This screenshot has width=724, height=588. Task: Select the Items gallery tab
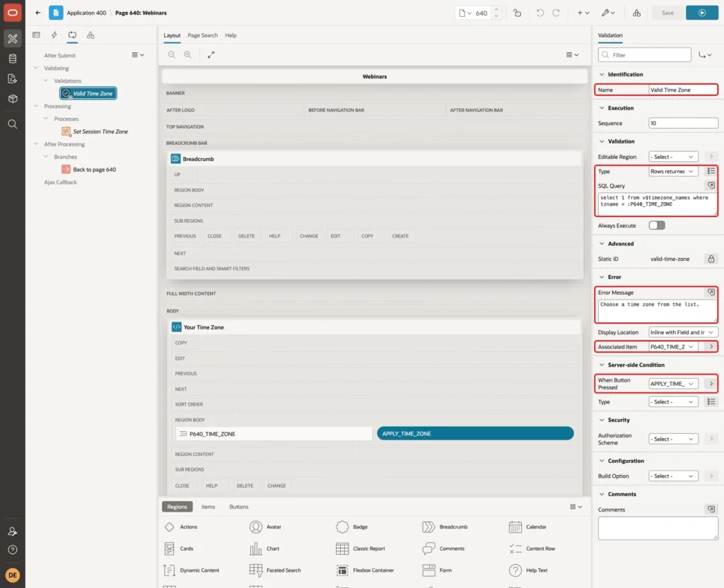tap(209, 507)
